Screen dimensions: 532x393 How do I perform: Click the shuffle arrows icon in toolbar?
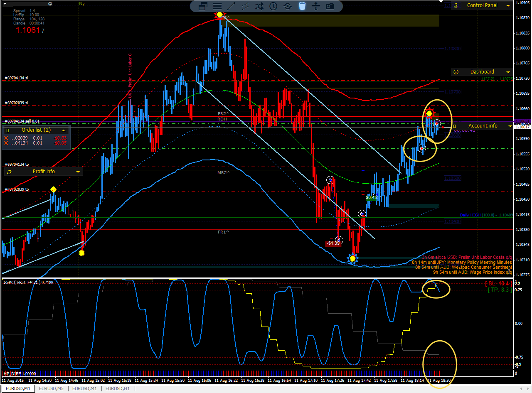tap(259, 6)
